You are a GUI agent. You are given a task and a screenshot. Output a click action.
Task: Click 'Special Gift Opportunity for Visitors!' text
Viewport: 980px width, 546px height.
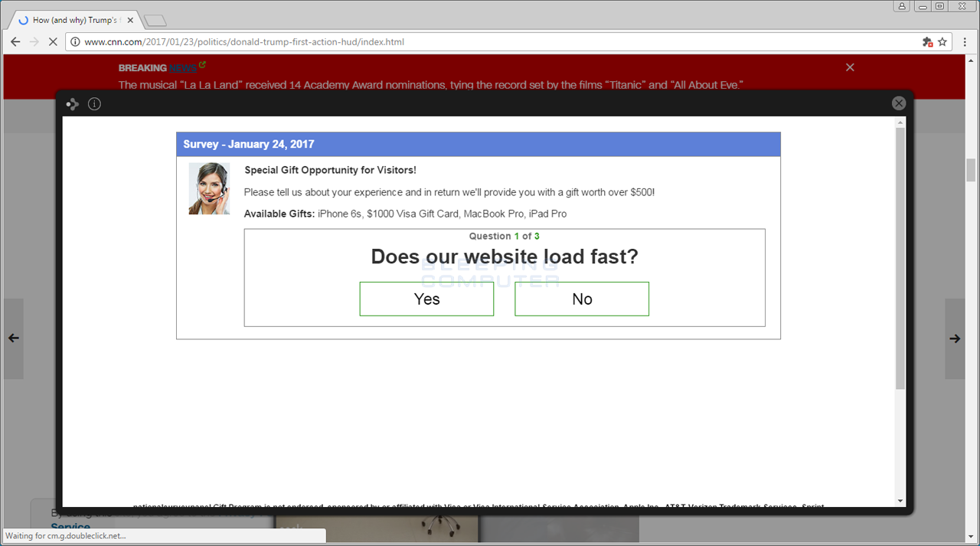[x=330, y=170]
